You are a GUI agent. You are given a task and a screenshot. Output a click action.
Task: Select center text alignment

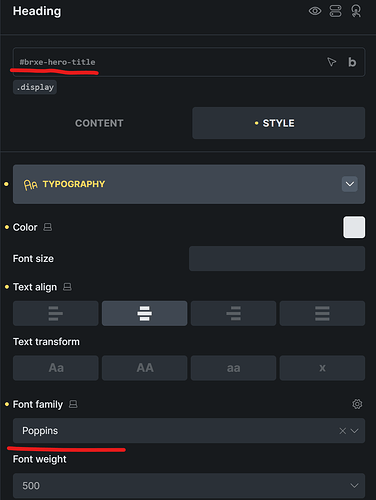point(145,313)
